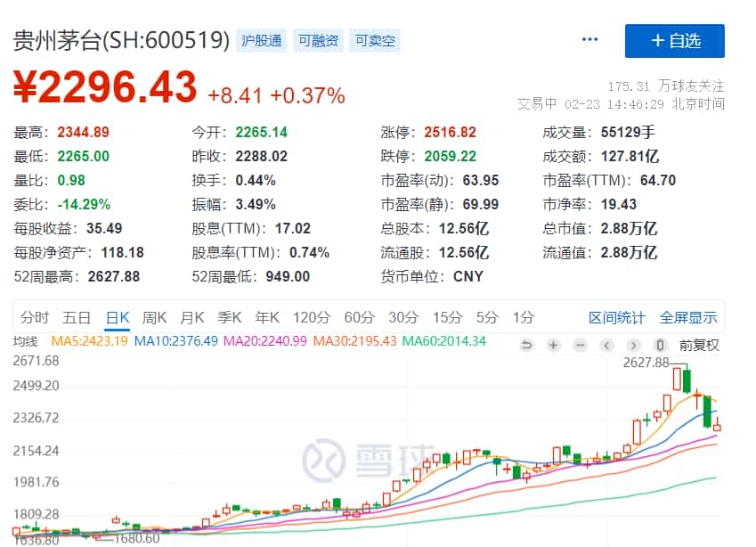Open the 前复权 adjustment dropdown

pos(699,345)
